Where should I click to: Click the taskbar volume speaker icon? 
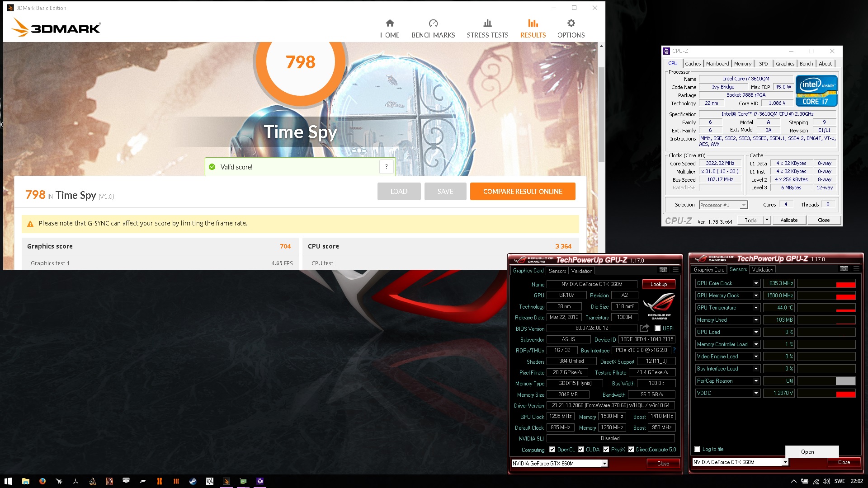tap(826, 481)
